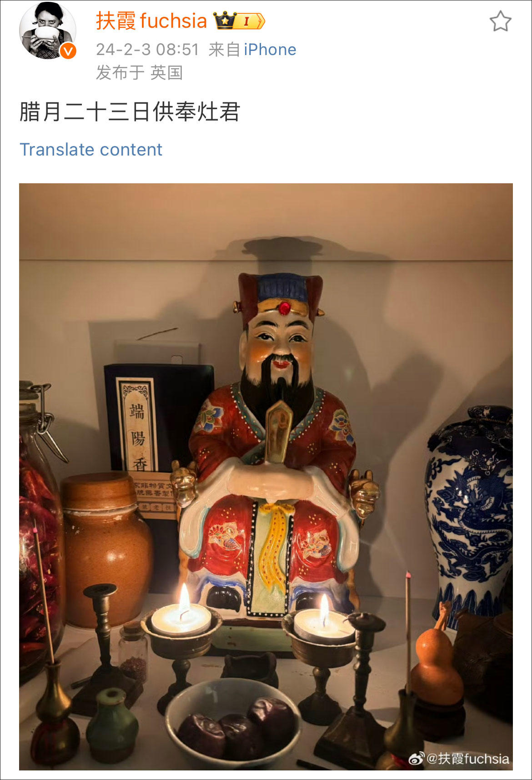Viewport: 532px width, 780px height.
Task: Click the level I membership tag
Action: point(250,21)
